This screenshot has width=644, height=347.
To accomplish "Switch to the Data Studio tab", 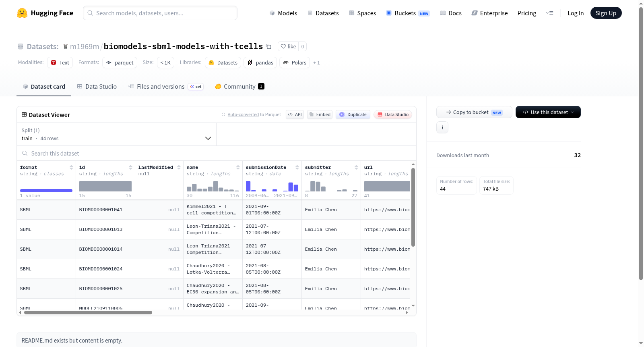I will coord(97,87).
